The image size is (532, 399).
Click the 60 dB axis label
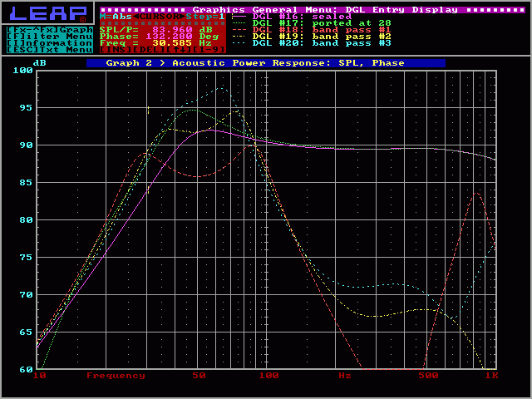[27, 369]
